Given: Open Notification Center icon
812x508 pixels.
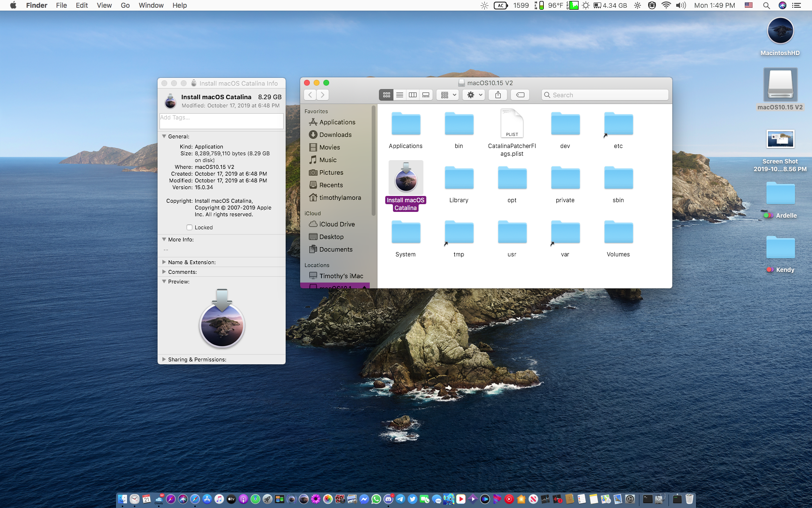Looking at the screenshot, I should [797, 5].
